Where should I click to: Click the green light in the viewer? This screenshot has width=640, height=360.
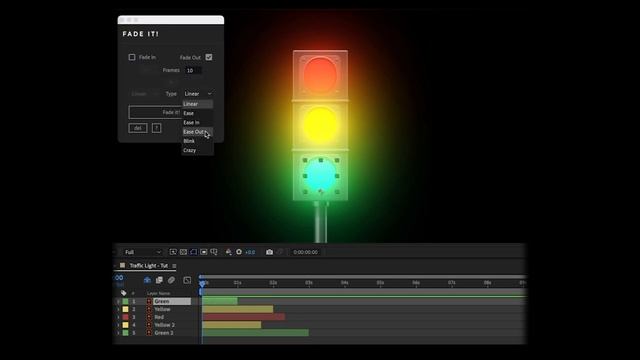[x=320, y=176]
